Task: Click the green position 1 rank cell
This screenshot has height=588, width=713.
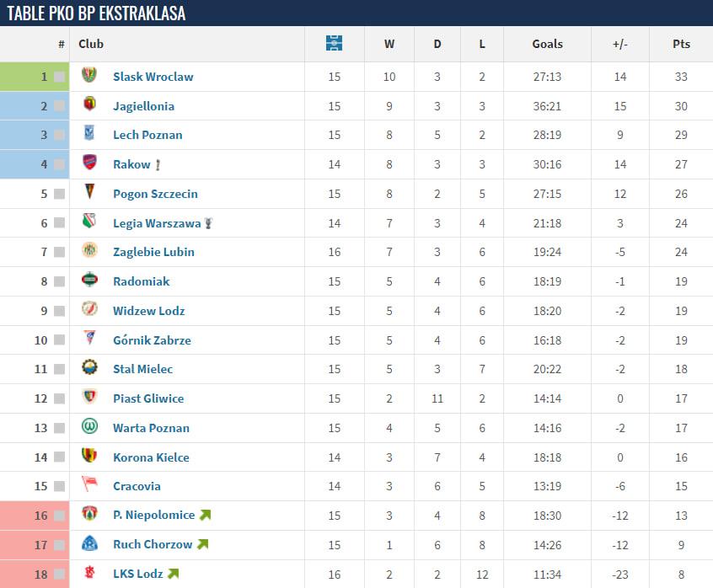Action: click(35, 77)
